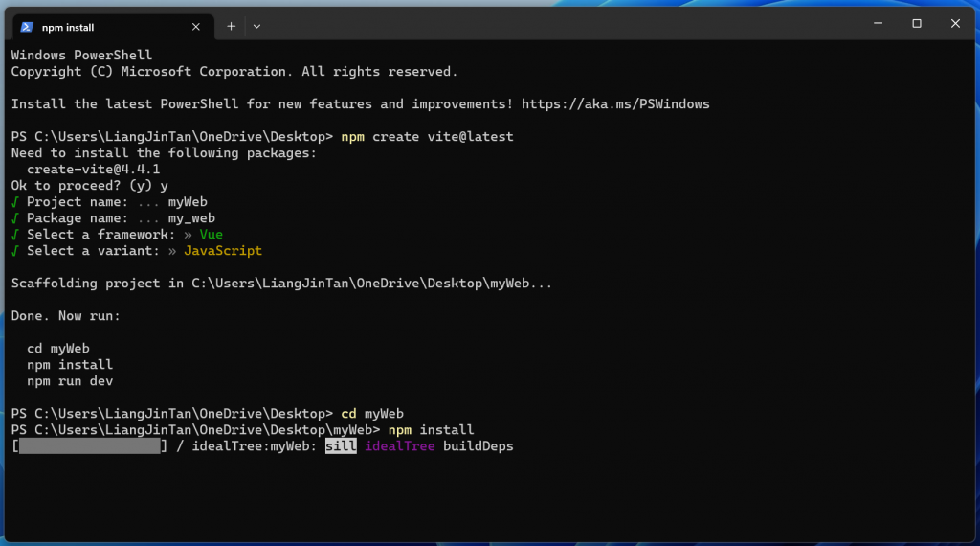Screen dimensions: 980x546
Task: Click the 'create-vite@4.4.1' package text
Action: click(93, 169)
